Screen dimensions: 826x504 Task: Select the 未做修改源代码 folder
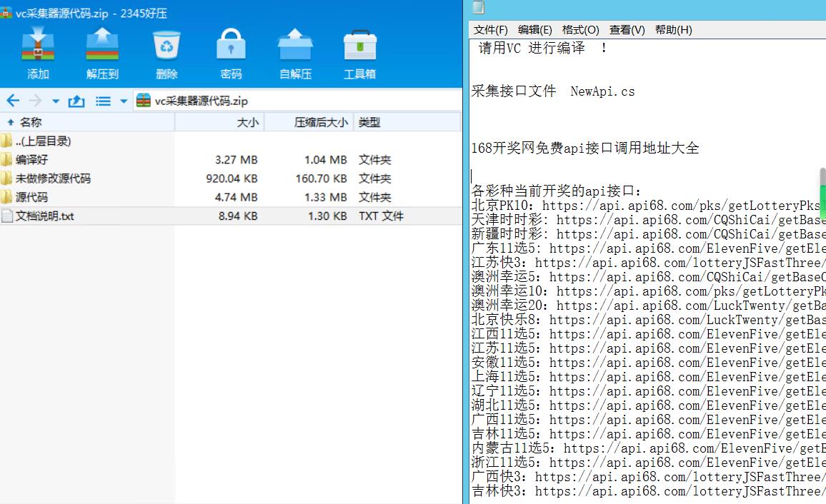point(231,178)
